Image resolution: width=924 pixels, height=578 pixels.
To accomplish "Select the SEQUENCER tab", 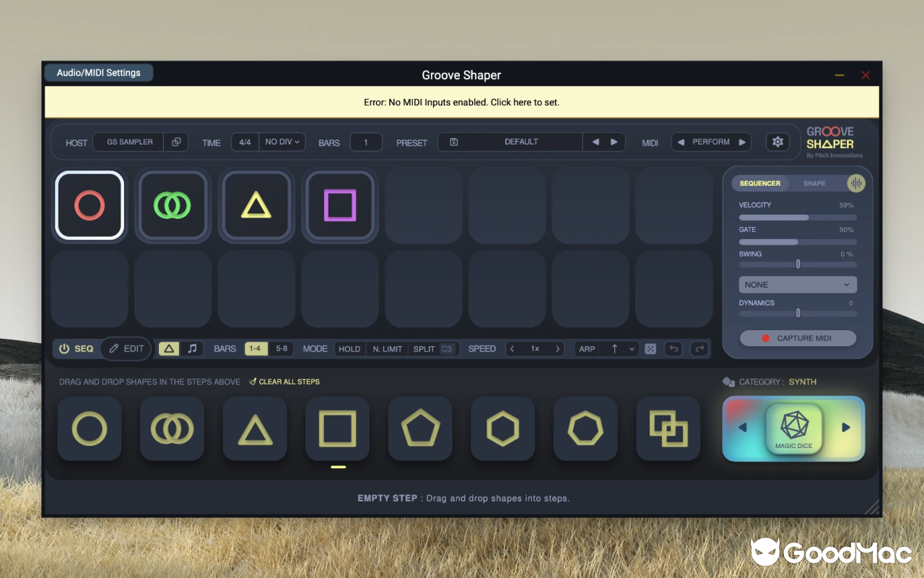I will 760,184.
